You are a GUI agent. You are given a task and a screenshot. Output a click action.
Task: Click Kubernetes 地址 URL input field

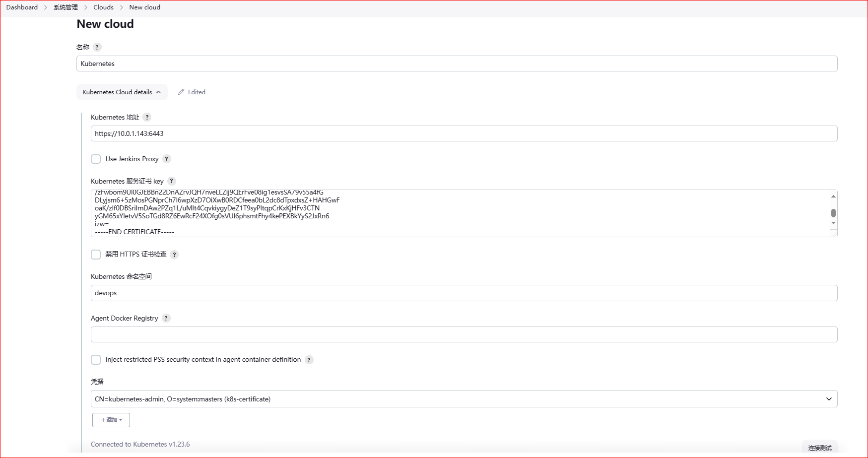tap(464, 133)
